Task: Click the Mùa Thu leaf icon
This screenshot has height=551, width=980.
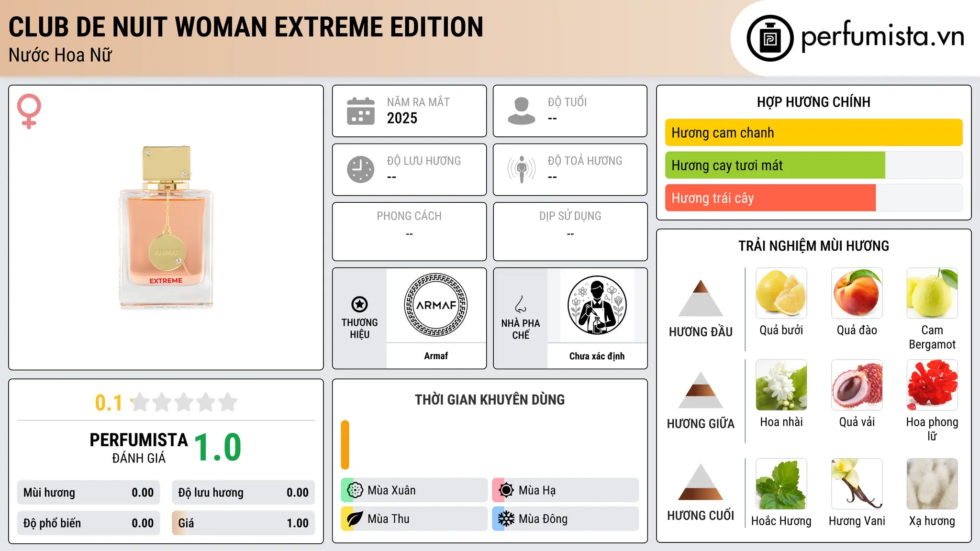Action: [x=355, y=519]
